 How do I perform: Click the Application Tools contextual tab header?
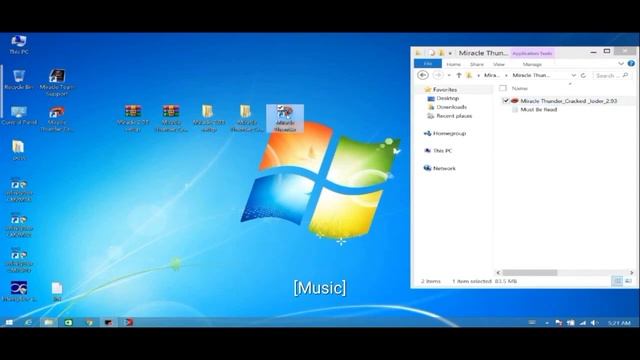[x=532, y=53]
